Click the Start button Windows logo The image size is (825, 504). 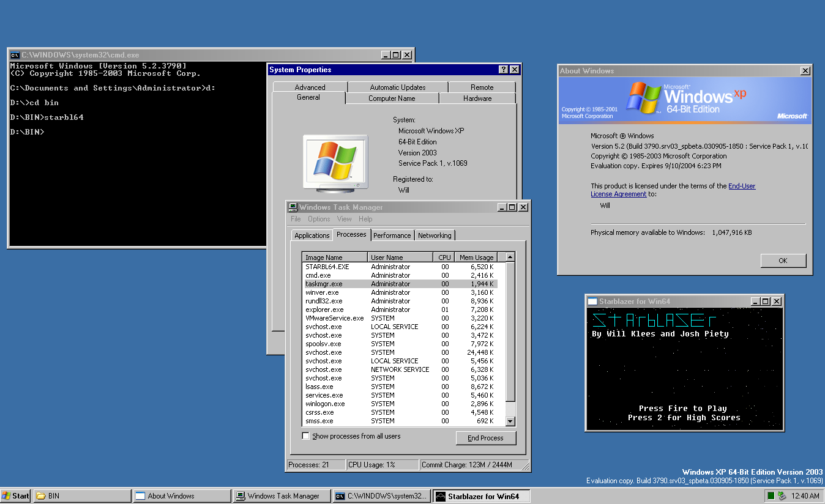coord(6,496)
